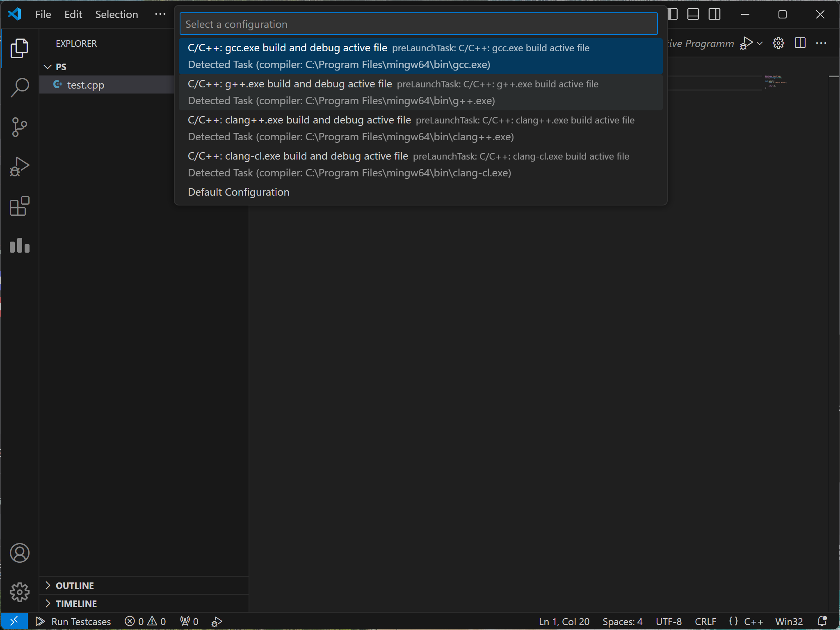Open the Manage gear in activity bar
Viewport: 840px width, 630px height.
tap(19, 592)
